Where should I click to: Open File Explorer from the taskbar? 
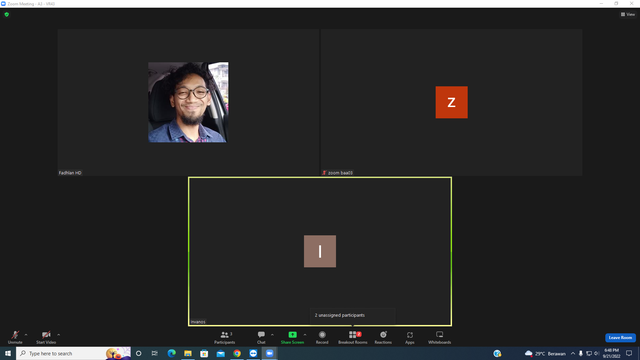[188, 353]
